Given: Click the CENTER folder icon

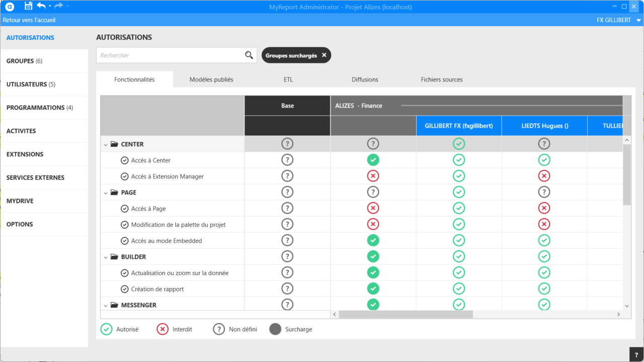Looking at the screenshot, I should [x=114, y=144].
